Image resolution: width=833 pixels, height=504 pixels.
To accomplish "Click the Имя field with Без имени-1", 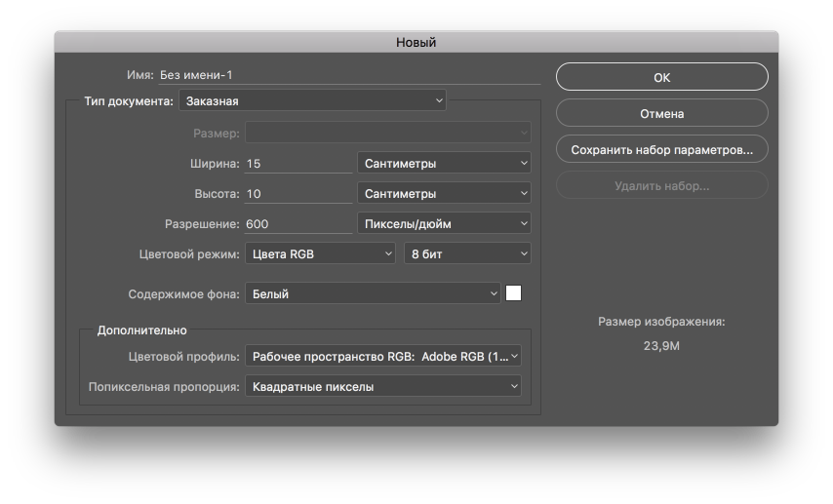I will click(x=348, y=75).
